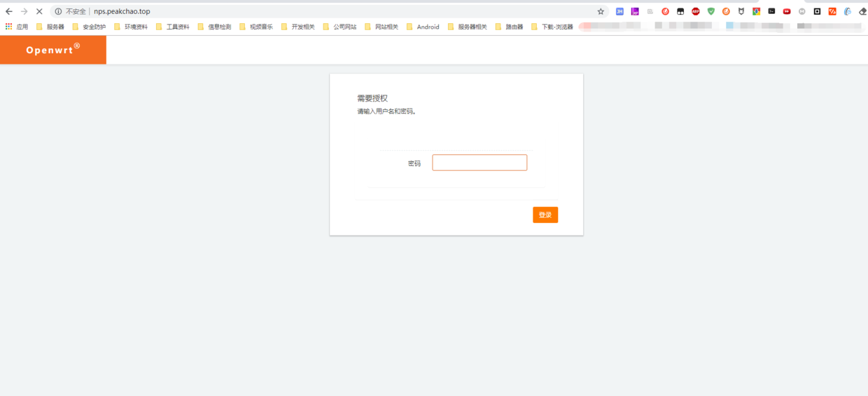This screenshot has width=868, height=396.
Task: Open the red fast-forward extension icon
Action: 787,11
